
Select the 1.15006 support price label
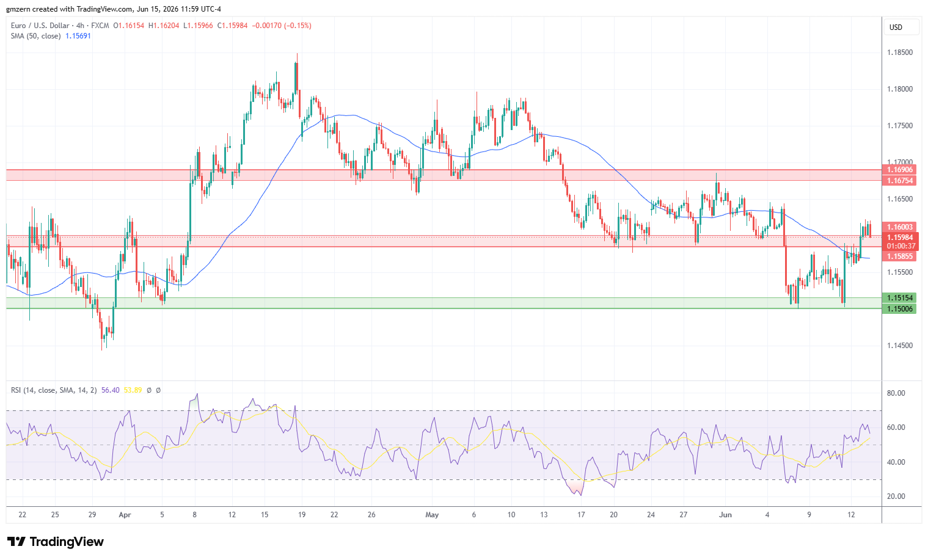pos(901,309)
